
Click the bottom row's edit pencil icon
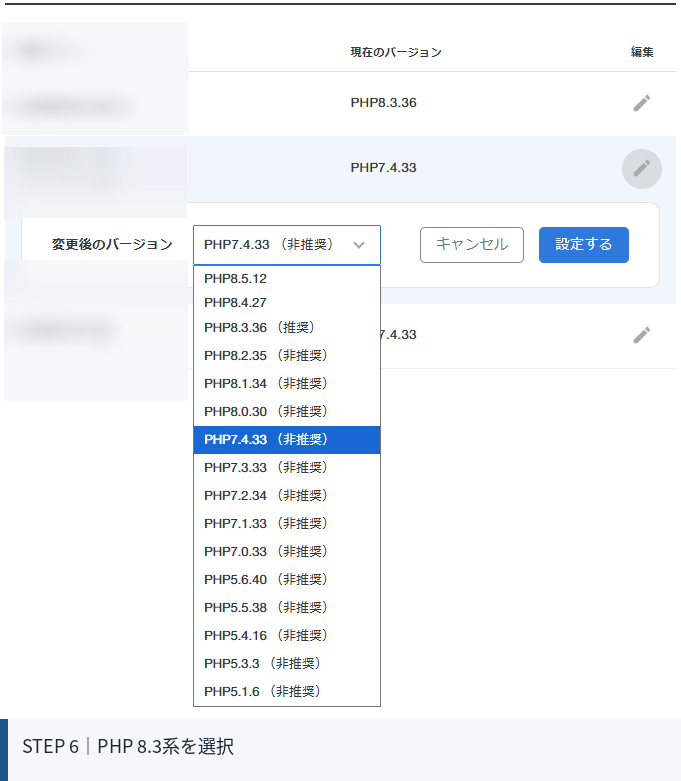(642, 335)
